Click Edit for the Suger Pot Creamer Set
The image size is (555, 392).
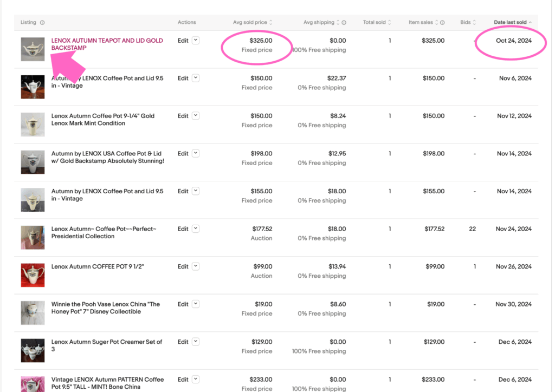coord(183,342)
